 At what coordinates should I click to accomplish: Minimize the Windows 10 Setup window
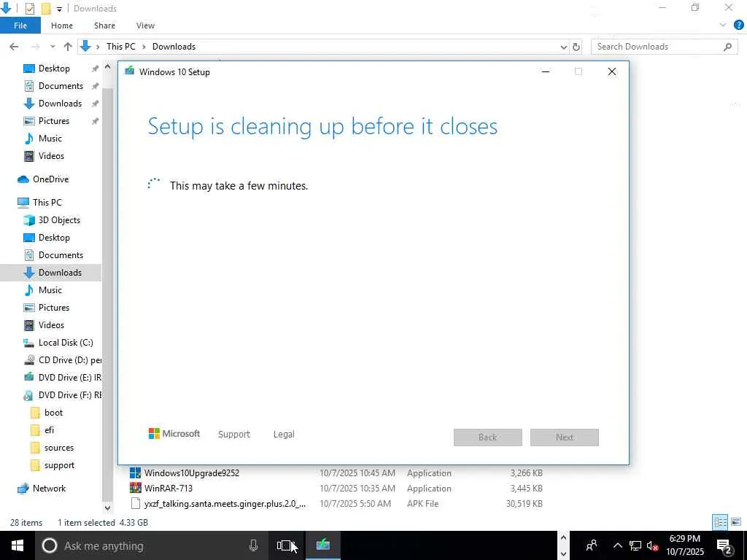pos(546,72)
